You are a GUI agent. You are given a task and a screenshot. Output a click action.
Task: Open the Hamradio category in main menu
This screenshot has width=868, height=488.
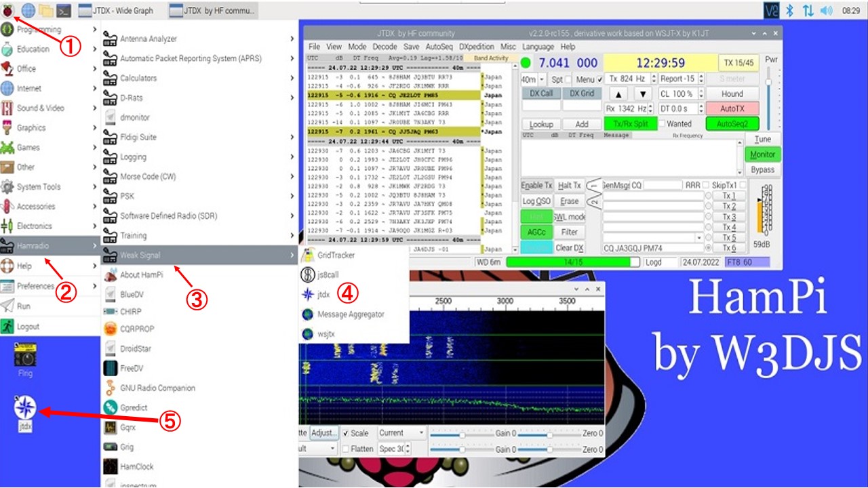pos(50,245)
